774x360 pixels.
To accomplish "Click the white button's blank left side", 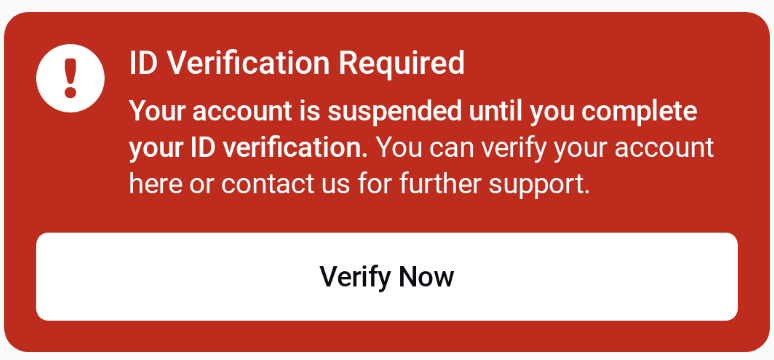I will click(148, 277).
